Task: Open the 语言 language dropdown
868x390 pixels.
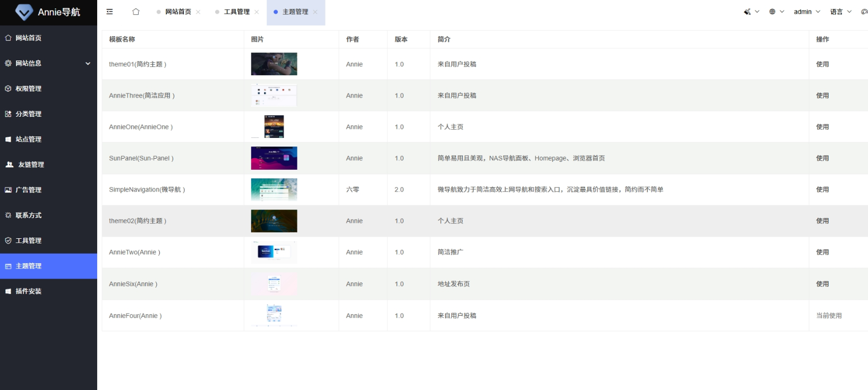Action: point(841,12)
